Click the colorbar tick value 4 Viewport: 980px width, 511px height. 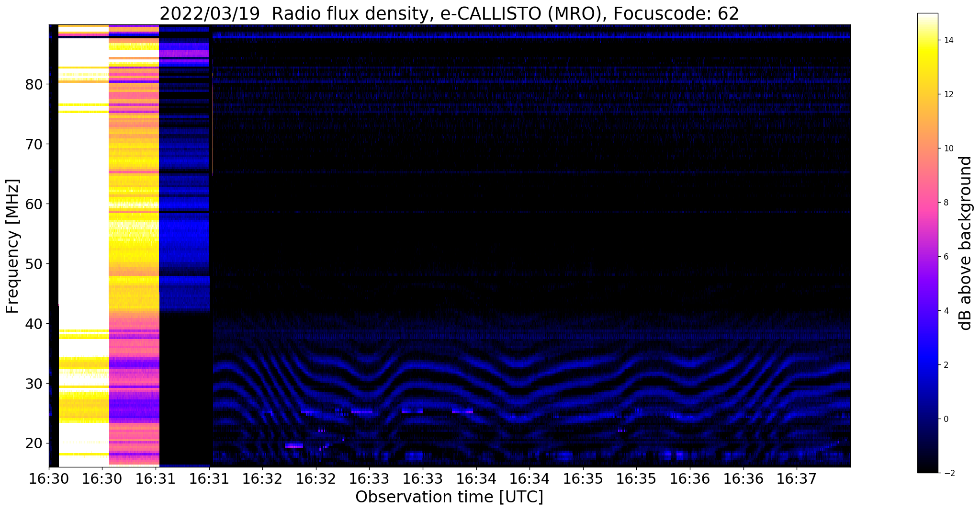pyautogui.click(x=946, y=311)
